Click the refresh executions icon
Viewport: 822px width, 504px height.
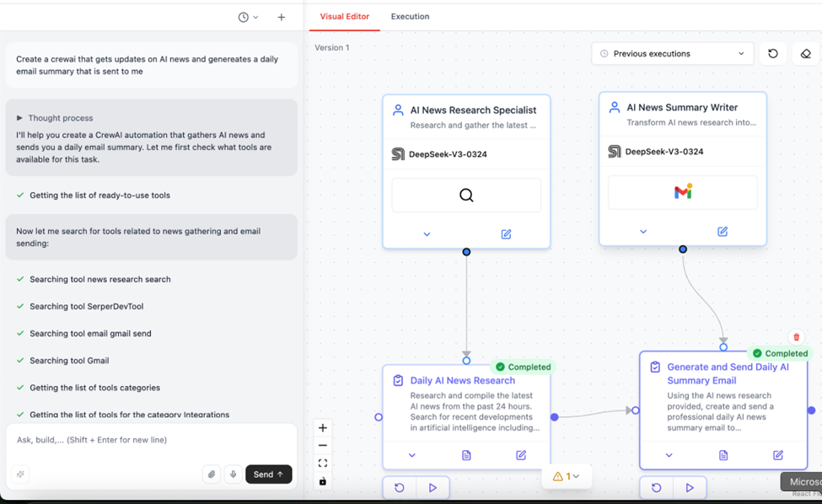click(773, 54)
